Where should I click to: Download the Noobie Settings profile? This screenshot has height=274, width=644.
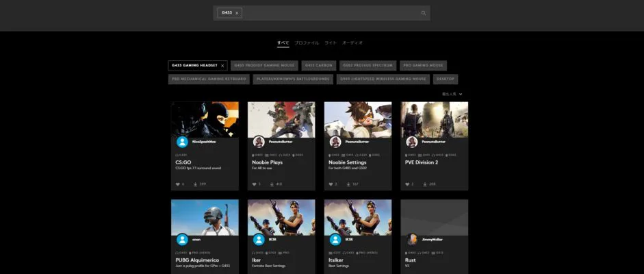point(349,184)
